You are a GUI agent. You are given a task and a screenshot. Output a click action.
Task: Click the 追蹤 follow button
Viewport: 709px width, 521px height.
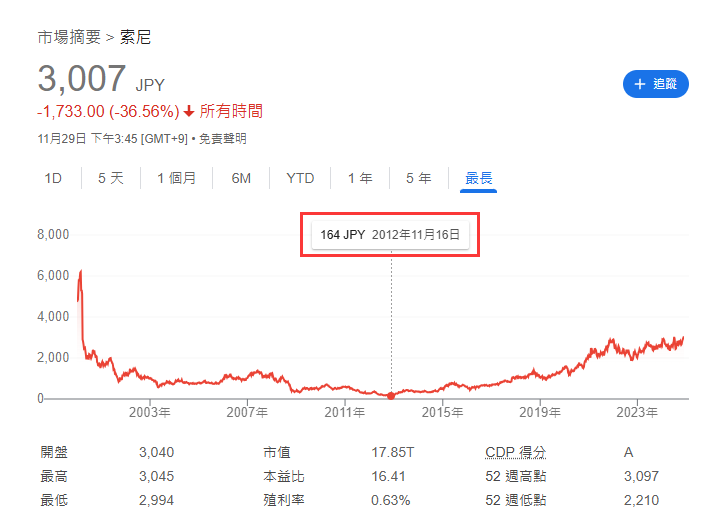point(655,84)
